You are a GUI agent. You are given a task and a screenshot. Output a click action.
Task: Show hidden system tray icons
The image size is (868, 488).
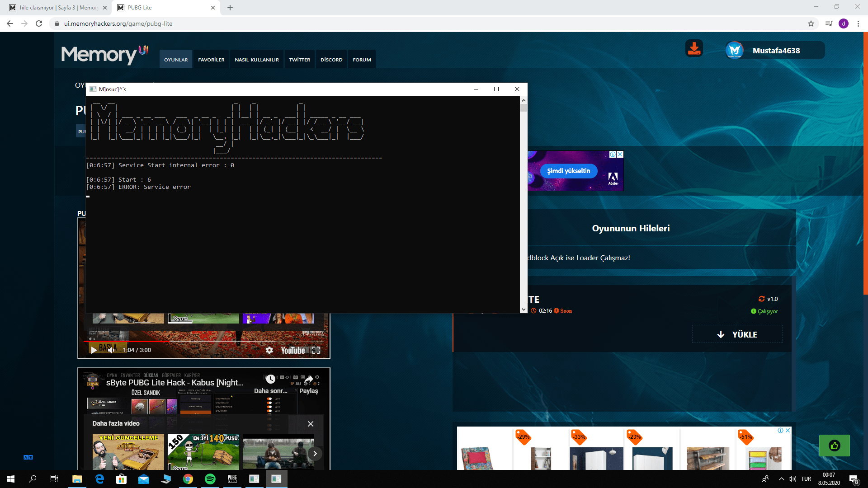(781, 479)
